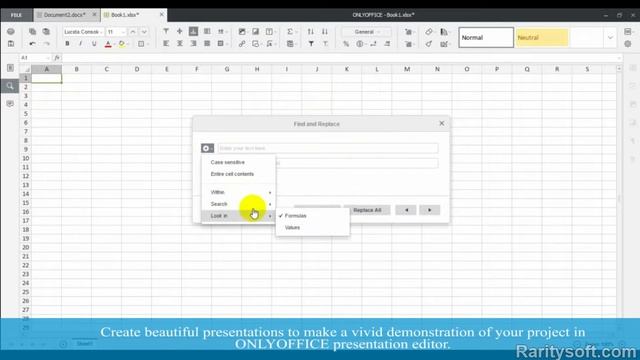
Task: Center text horizontally
Action: click(x=180, y=43)
